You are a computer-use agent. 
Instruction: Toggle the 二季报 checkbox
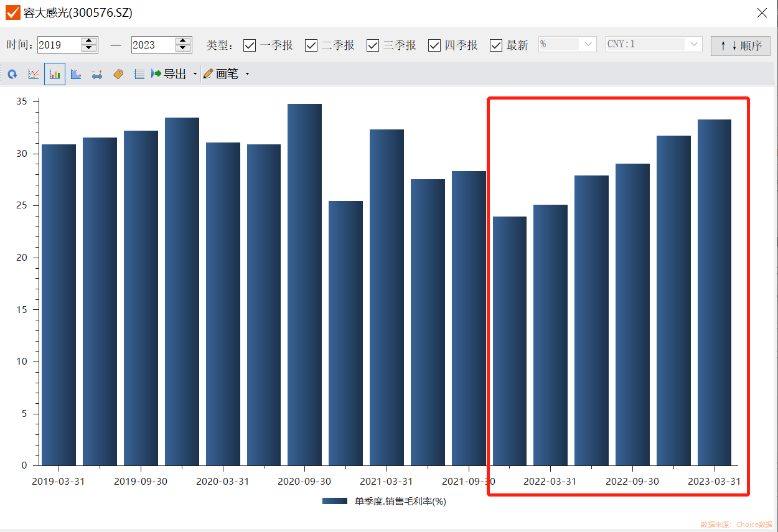pos(311,45)
